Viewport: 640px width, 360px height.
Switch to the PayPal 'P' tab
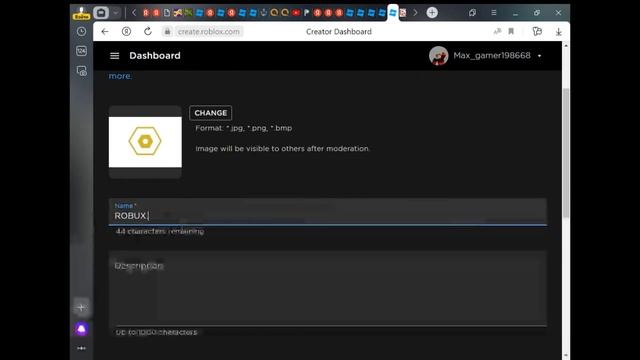tap(307, 13)
